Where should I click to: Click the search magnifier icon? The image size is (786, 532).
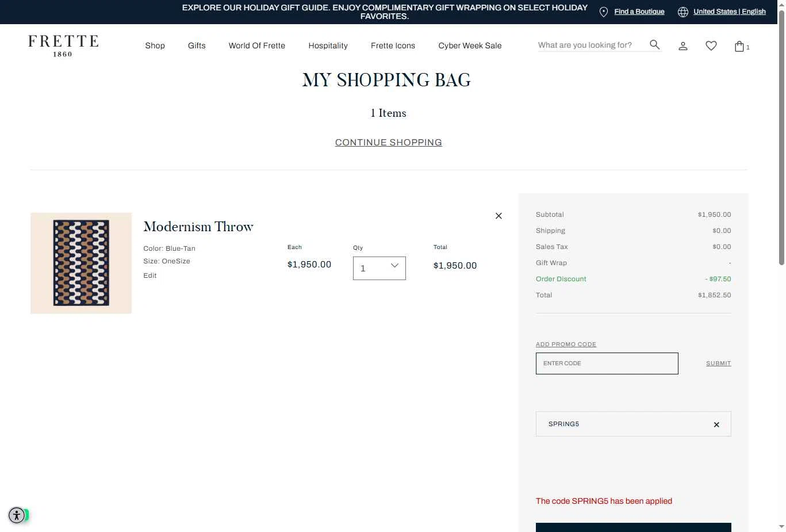click(x=654, y=45)
